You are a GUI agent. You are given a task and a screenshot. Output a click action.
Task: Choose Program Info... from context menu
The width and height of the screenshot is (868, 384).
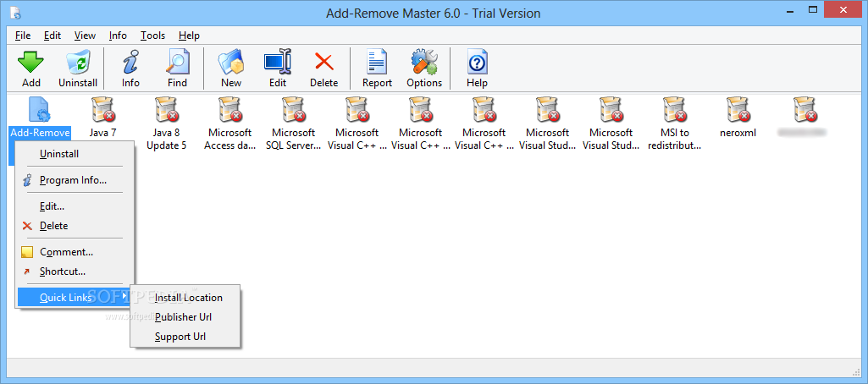74,180
